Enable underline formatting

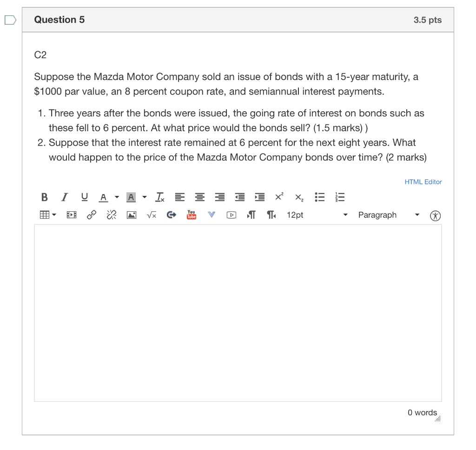point(84,197)
